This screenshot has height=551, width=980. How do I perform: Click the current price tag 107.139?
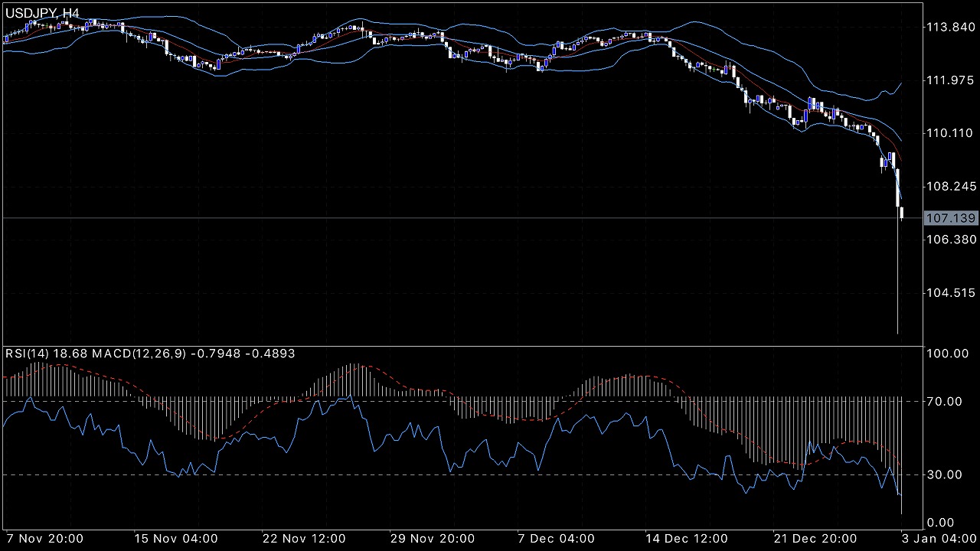[950, 219]
